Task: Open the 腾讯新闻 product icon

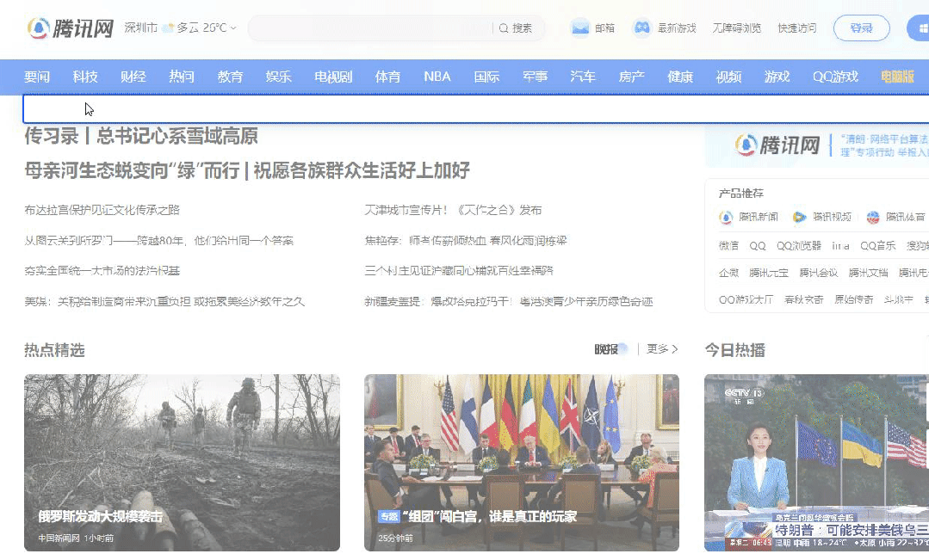Action: (x=726, y=218)
